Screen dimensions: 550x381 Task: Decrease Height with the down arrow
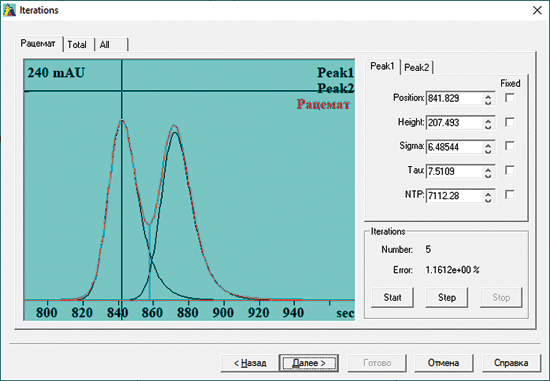488,126
